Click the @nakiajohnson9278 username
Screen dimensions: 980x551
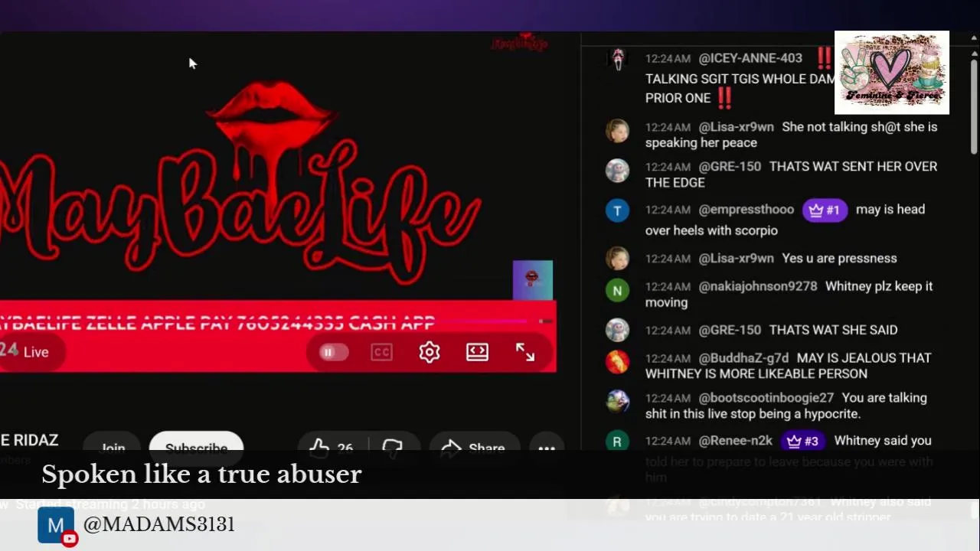pos(758,286)
